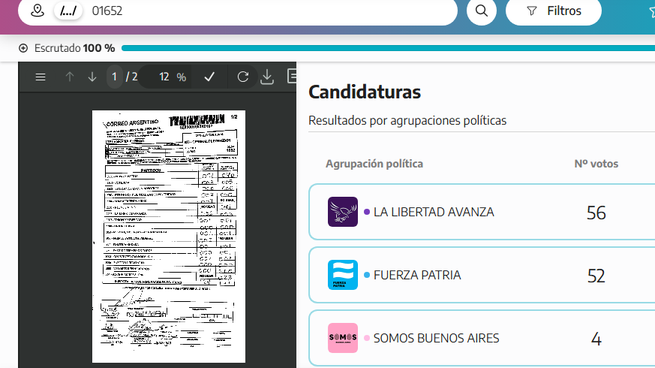Open the Filtros filter panel
The image size is (655, 368).
point(553,11)
